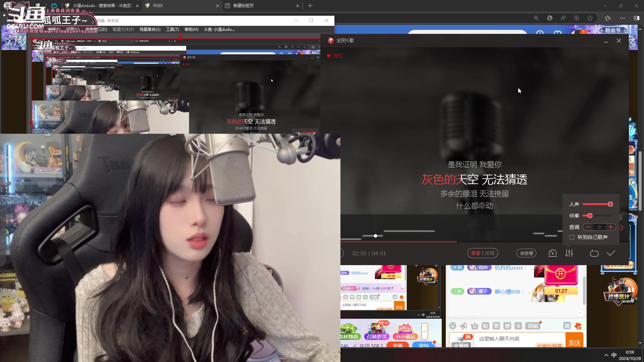The image size is (644, 362).
Task: Click the megaphone broadcast icon in the chat toolbar
Action: point(464,326)
